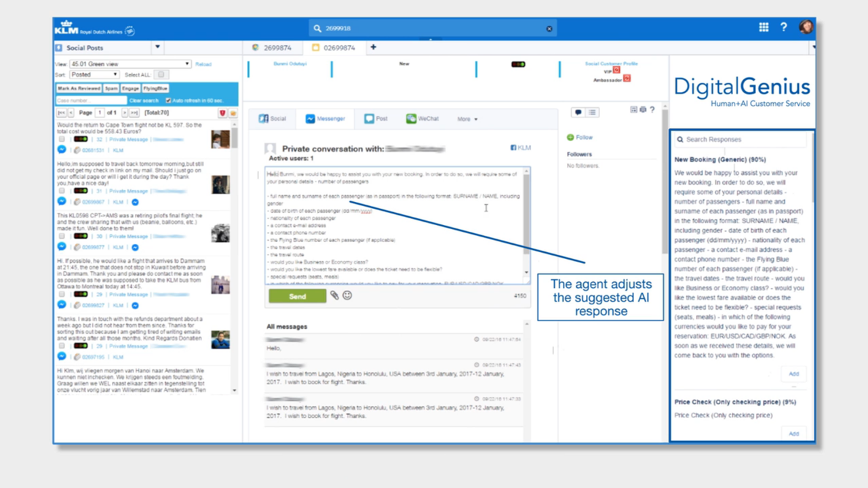This screenshot has width=868, height=488.
Task: Click into the message reply text area
Action: [393, 225]
